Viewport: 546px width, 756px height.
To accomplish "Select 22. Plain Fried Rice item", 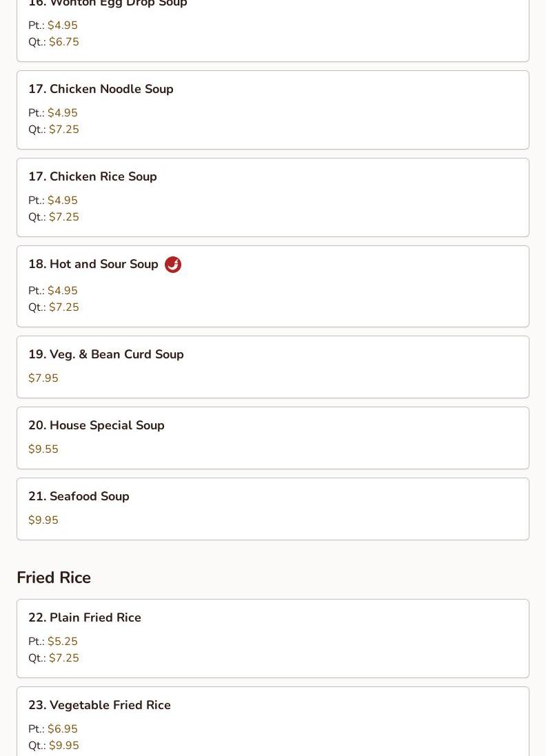I will coord(273,638).
